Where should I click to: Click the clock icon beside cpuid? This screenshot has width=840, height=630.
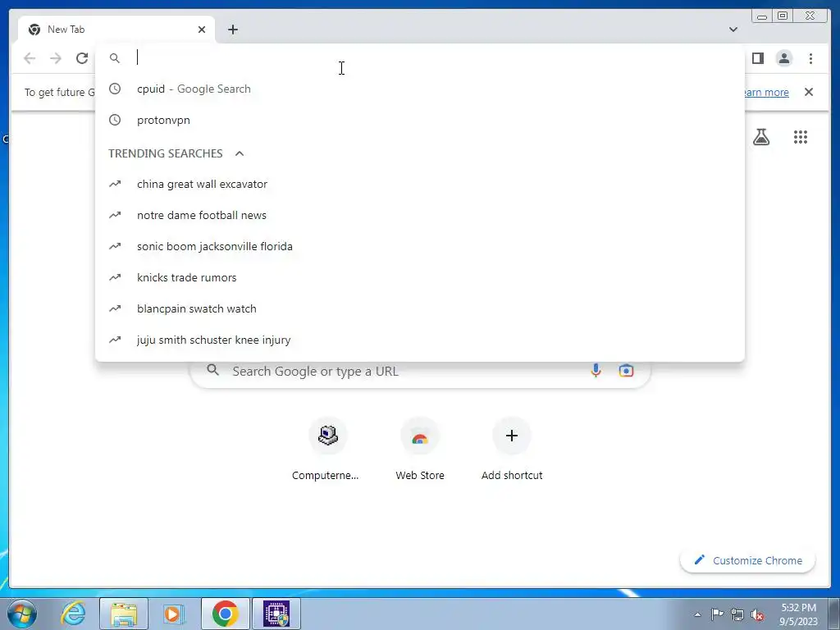(x=115, y=89)
